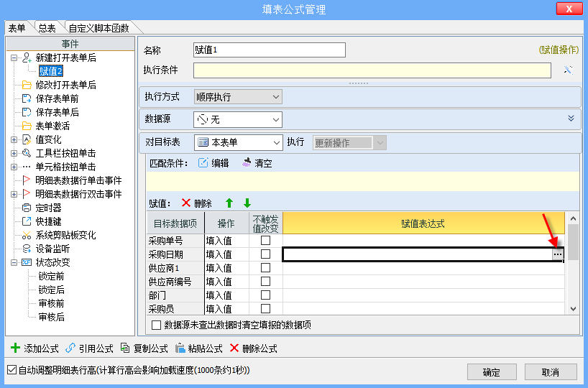Open the 对目标表 本表单 dropdown
The width and height of the screenshot is (588, 388).
276,143
